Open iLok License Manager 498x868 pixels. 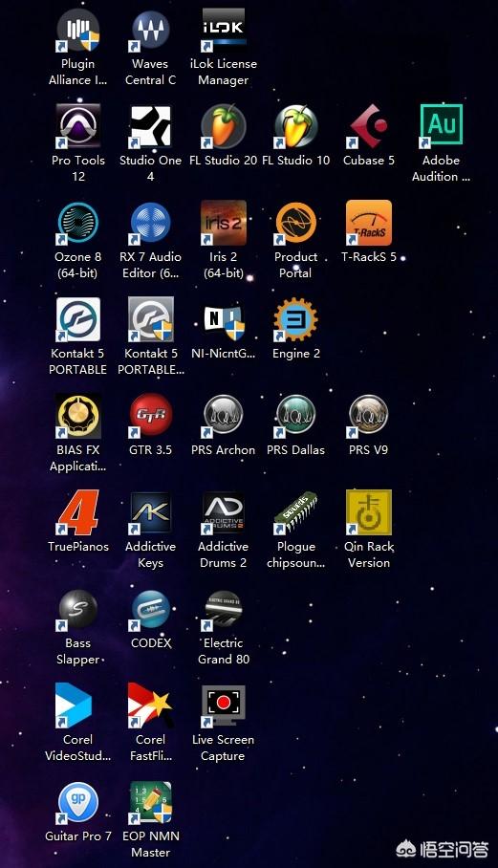coord(224,31)
